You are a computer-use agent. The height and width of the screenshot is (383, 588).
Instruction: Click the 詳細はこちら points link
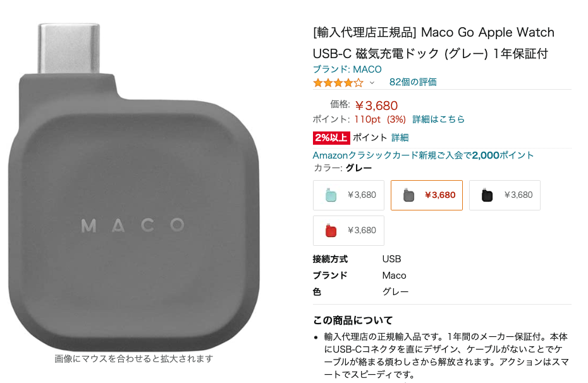[x=438, y=119]
